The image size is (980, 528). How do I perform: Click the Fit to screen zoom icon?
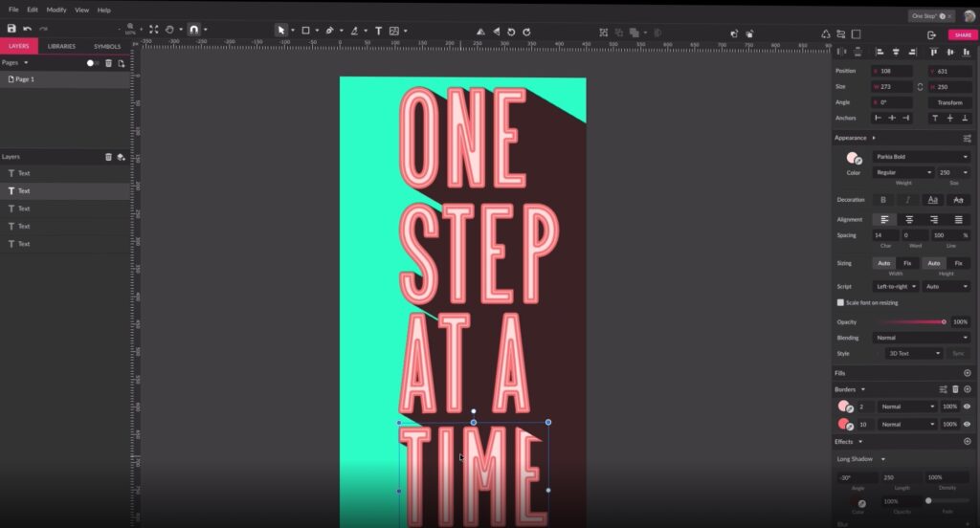click(x=154, y=30)
